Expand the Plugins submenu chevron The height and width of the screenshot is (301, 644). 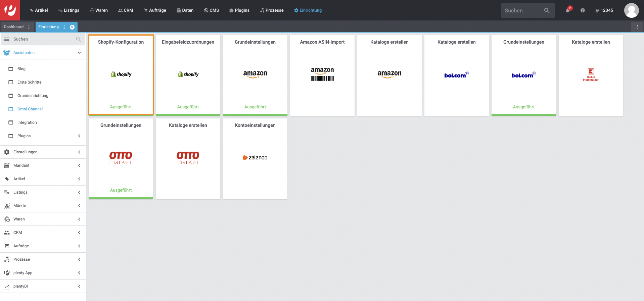click(79, 136)
